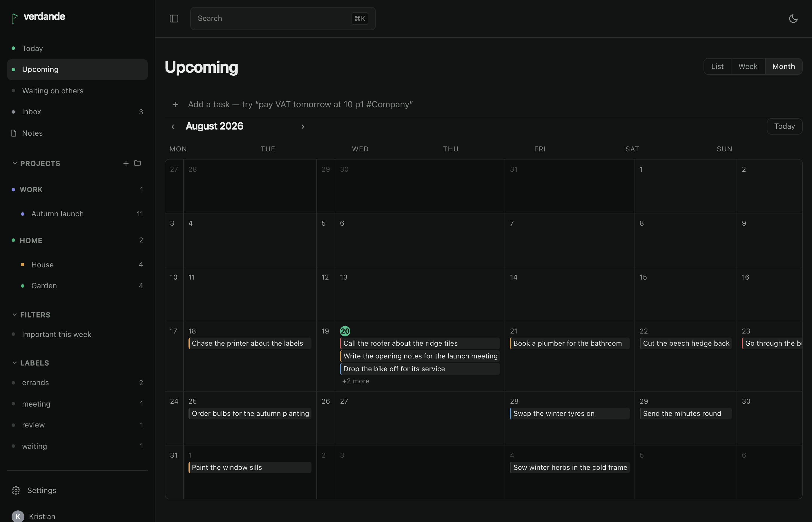This screenshot has height=522, width=812.
Task: Create a new project folder via folder icon
Action: click(137, 163)
